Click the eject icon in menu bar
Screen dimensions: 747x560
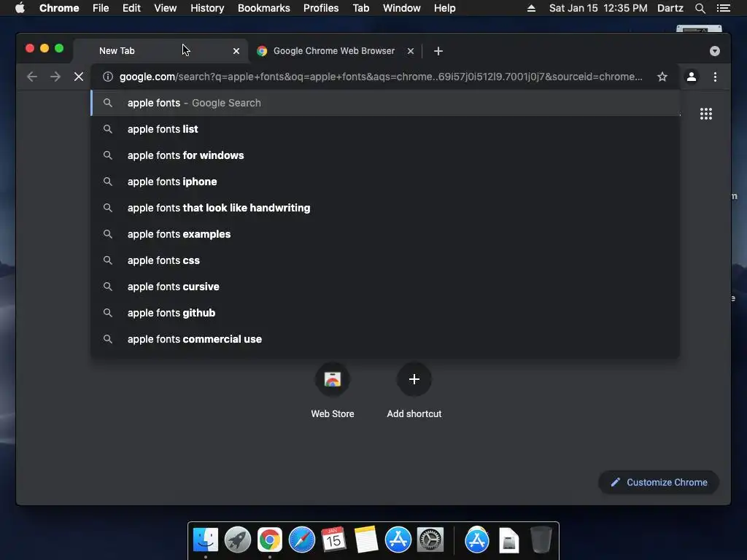[531, 8]
